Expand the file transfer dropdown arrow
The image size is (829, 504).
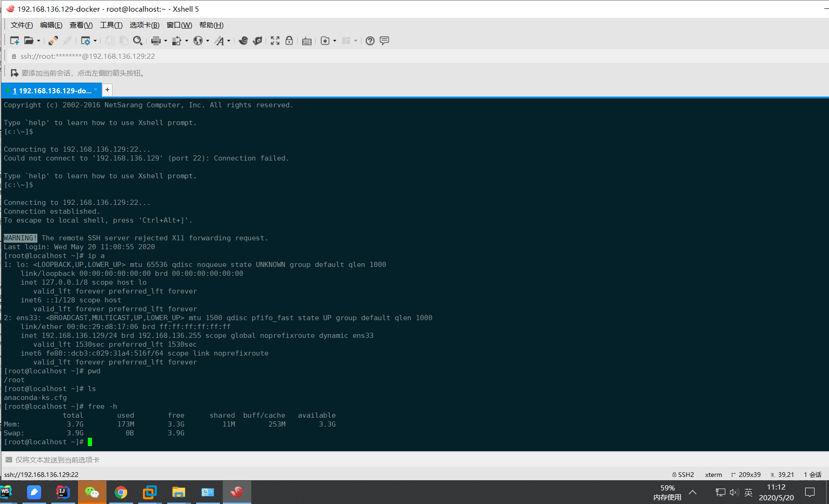(x=186, y=41)
